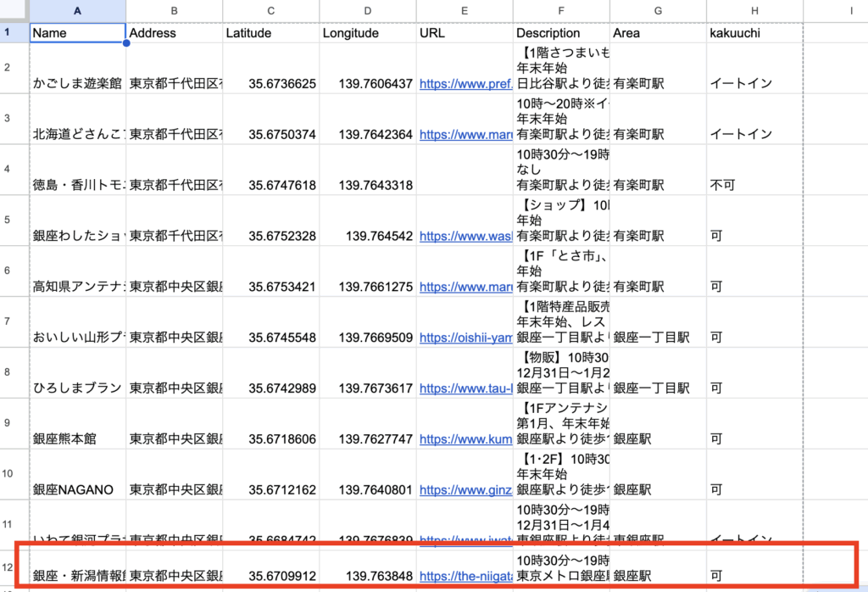This screenshot has width=868, height=592.
Task: Click the 不可 cell in kakuuchi column
Action: (754, 185)
